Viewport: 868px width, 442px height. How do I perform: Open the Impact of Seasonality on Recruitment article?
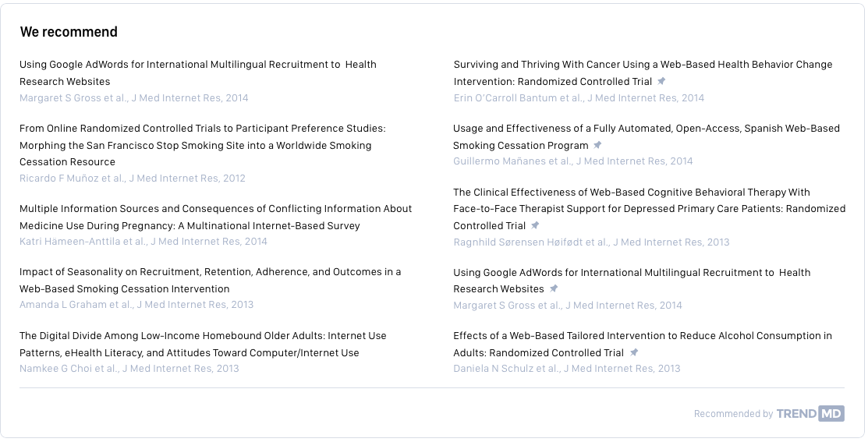pyautogui.click(x=210, y=280)
